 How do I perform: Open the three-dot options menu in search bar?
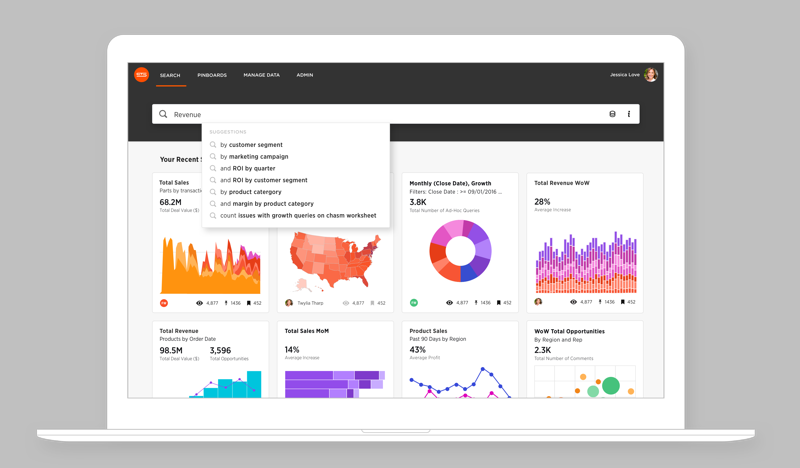(629, 114)
